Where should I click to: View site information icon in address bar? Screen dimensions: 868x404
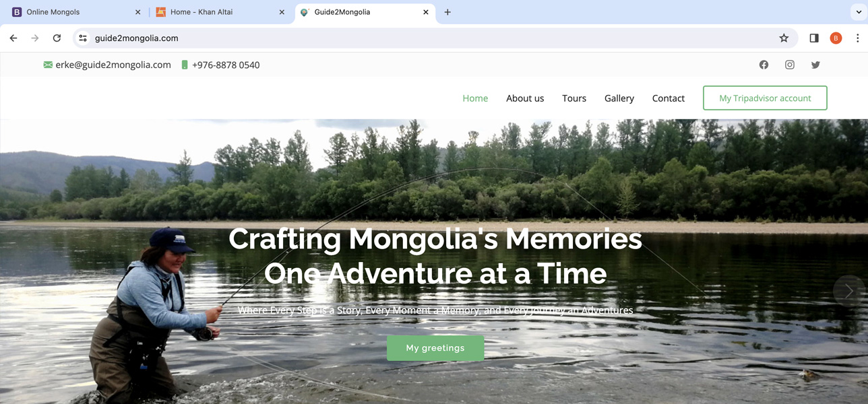(x=83, y=38)
